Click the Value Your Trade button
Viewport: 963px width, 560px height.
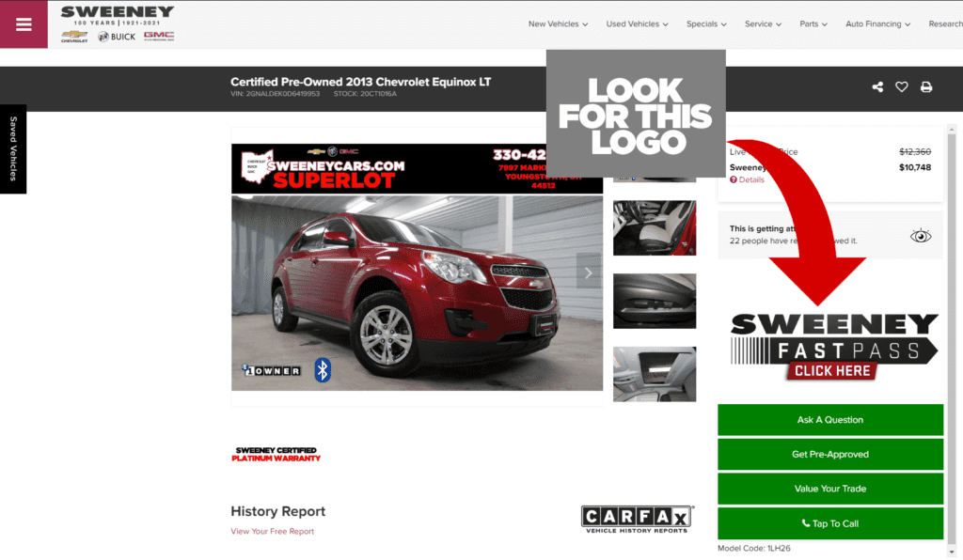coord(830,489)
